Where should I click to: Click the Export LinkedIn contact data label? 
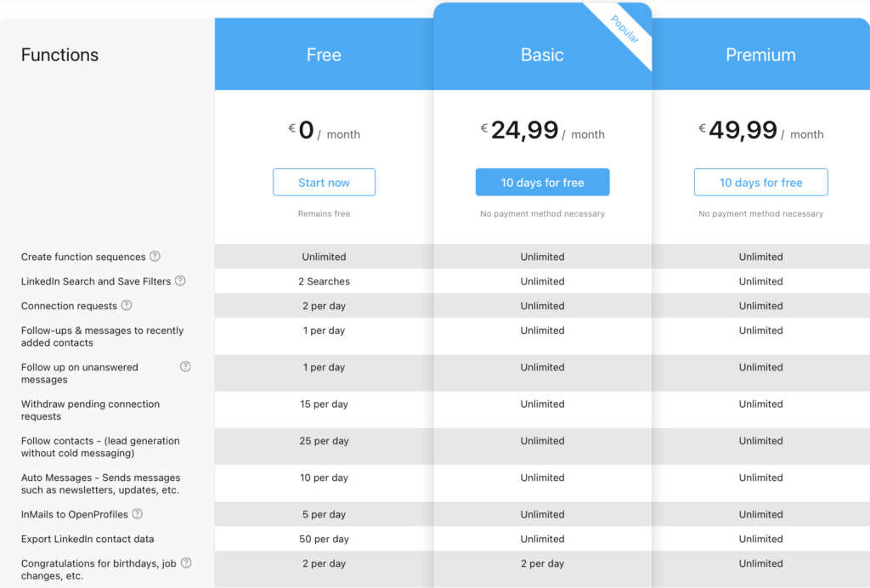click(x=88, y=539)
